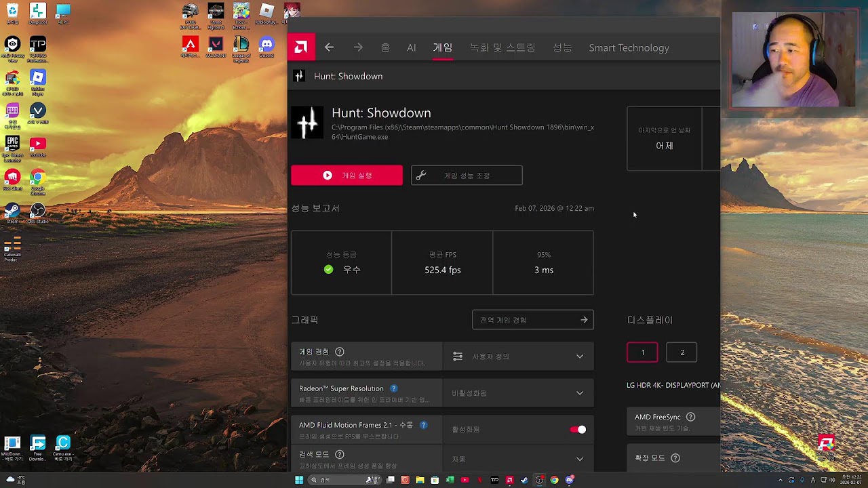This screenshot has width=868, height=488.
Task: Click the taskbar clock showing 12:22
Action: coord(850,480)
